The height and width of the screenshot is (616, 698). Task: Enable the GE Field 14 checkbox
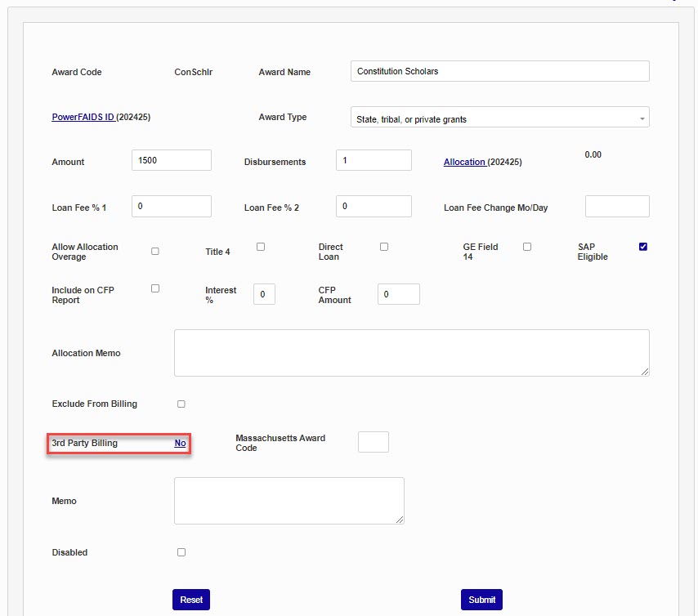click(527, 247)
